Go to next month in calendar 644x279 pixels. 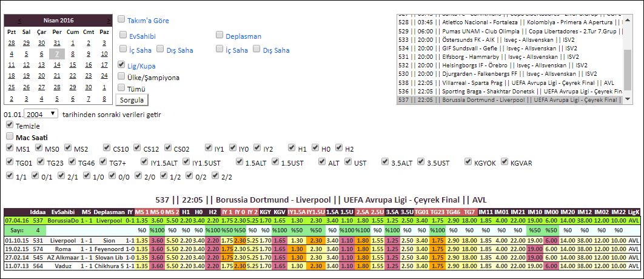click(x=109, y=20)
